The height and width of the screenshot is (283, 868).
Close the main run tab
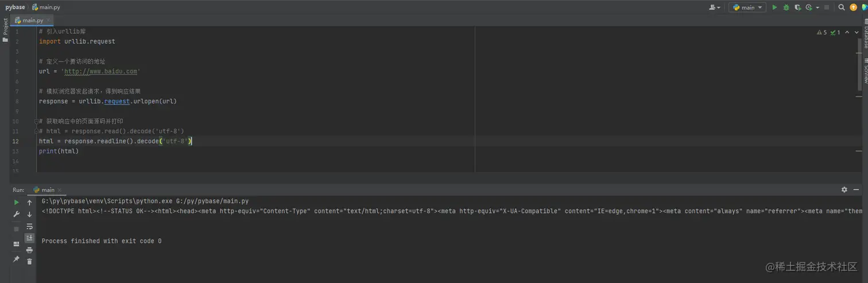pos(60,190)
